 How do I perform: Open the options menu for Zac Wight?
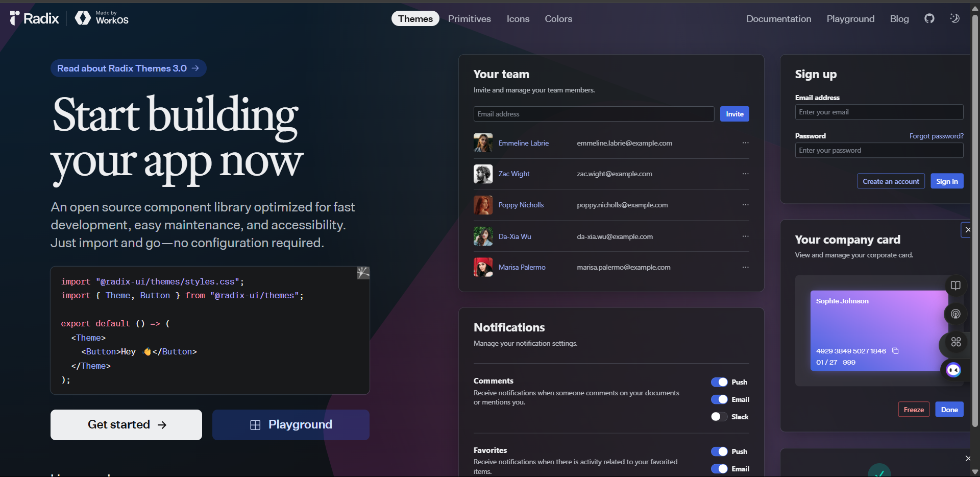coord(745,174)
